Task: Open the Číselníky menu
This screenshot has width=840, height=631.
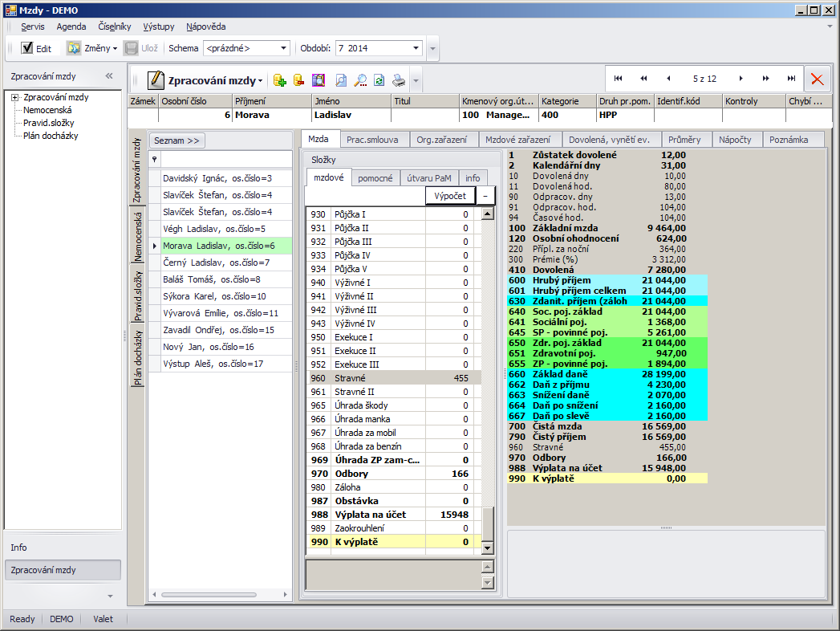Action: (115, 26)
